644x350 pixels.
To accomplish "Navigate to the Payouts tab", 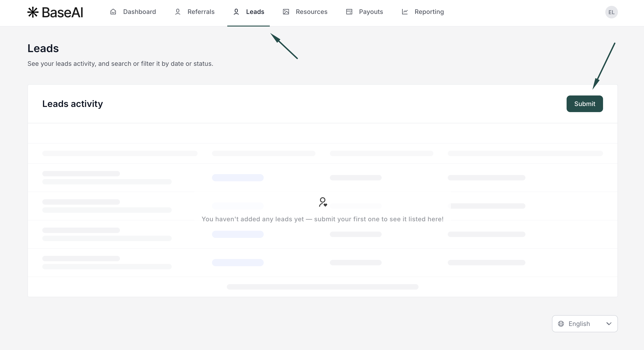I will point(371,12).
